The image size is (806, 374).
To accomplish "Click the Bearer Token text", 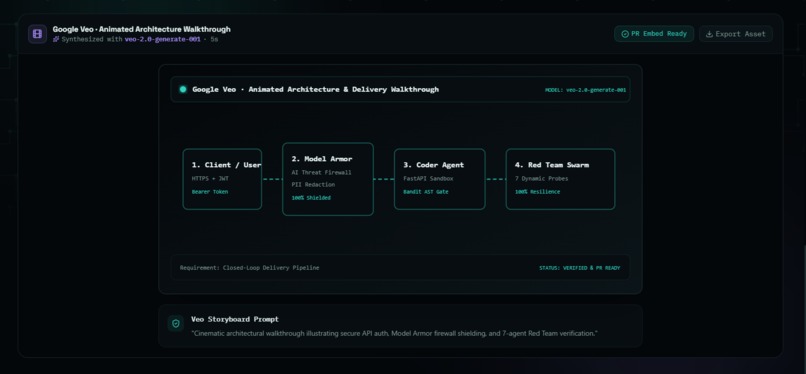I will coord(210,192).
